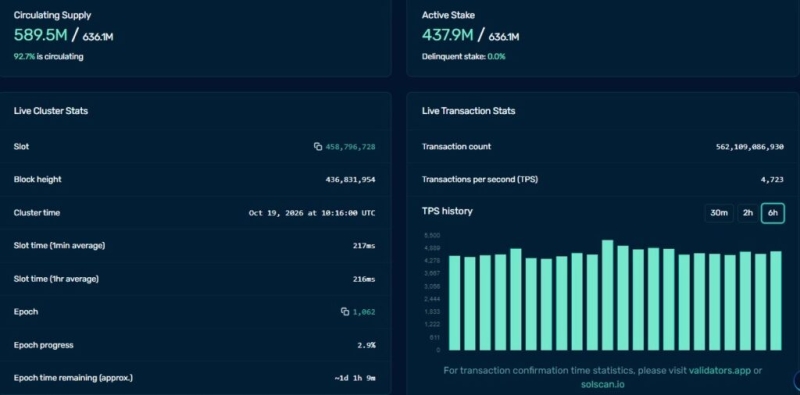Image resolution: width=800 pixels, height=395 pixels.
Task: Select the 589.5M circulating supply value
Action: (x=40, y=35)
